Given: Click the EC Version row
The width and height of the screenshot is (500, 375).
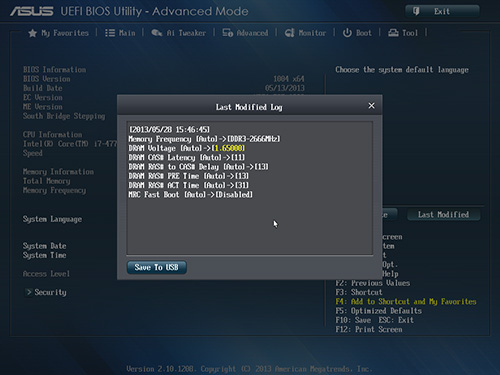Looking at the screenshot, I should coord(42,98).
